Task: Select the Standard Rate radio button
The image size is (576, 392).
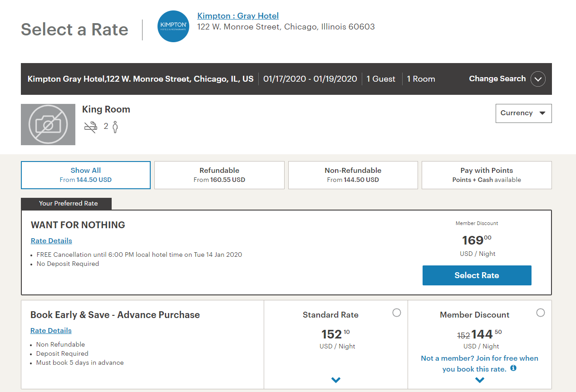Action: point(397,313)
